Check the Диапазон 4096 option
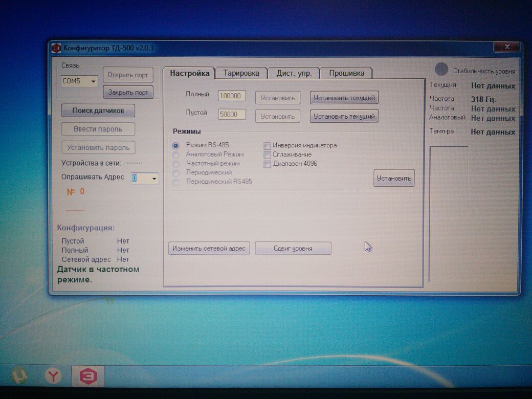This screenshot has height=399, width=532. coord(267,164)
